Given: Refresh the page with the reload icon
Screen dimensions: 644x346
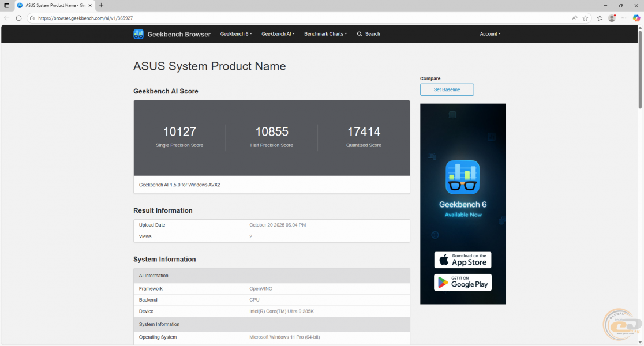Looking at the screenshot, I should pyautogui.click(x=18, y=18).
